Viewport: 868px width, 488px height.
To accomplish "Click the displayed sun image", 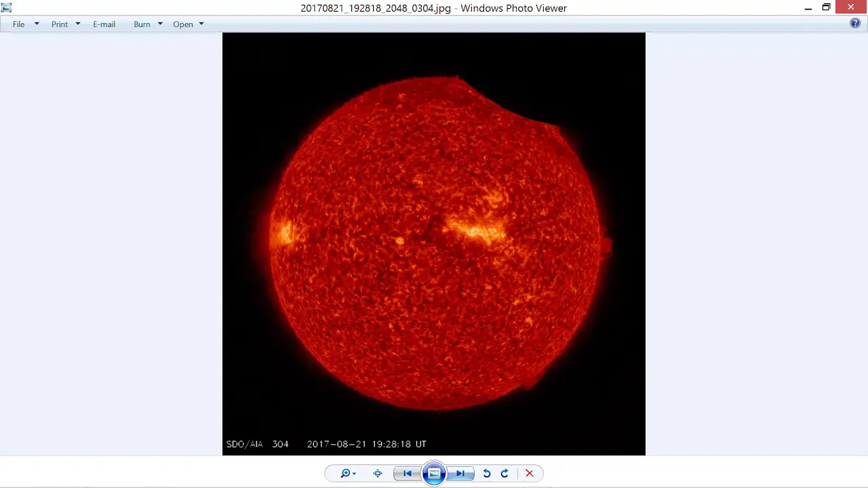I will point(434,244).
